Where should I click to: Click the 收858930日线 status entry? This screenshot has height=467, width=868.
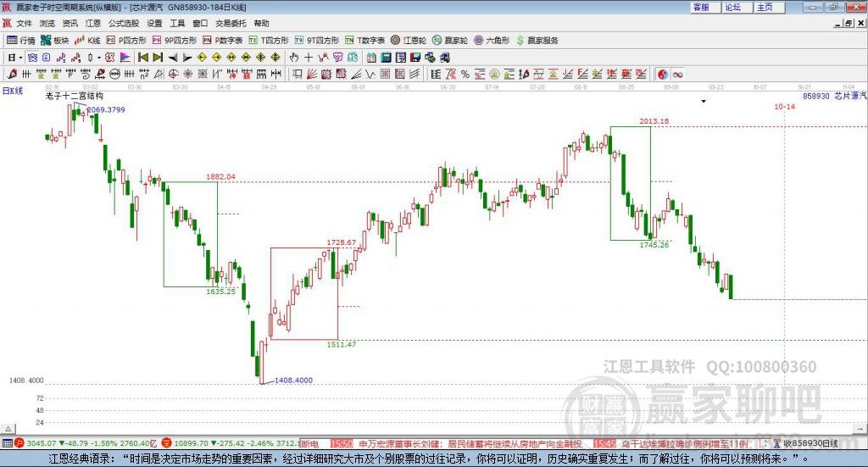[810, 443]
